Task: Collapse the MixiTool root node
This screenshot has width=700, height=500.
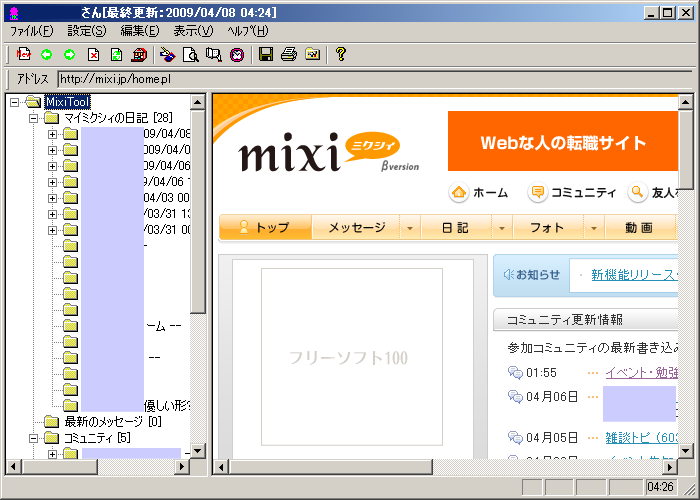Action: (x=15, y=102)
